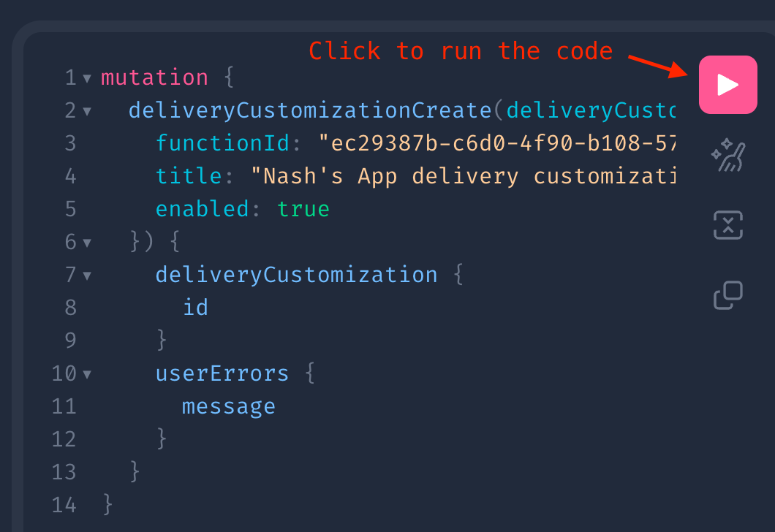Collapse the fold arrow on line 6
Screen dimensions: 775x532
point(87,243)
